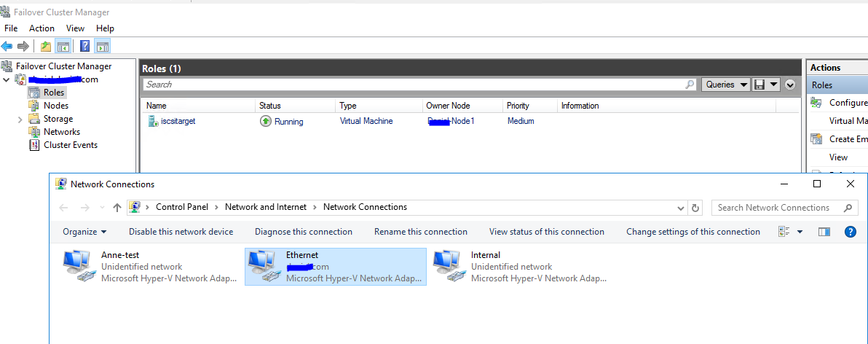This screenshot has height=344, width=868.
Task: Click the Failover Cluster Manager root tree icon
Action: (x=7, y=66)
